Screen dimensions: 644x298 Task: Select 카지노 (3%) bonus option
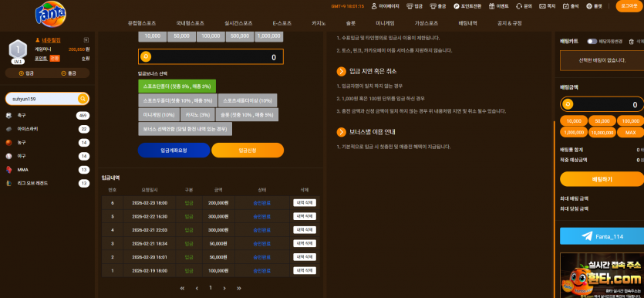click(x=197, y=115)
